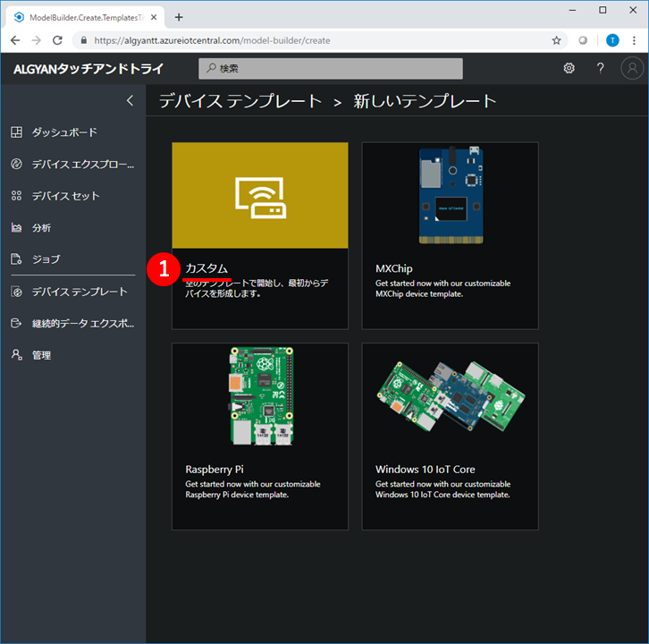Click inside the 検索 search field
Image resolution: width=649 pixels, height=644 pixels.
(330, 68)
